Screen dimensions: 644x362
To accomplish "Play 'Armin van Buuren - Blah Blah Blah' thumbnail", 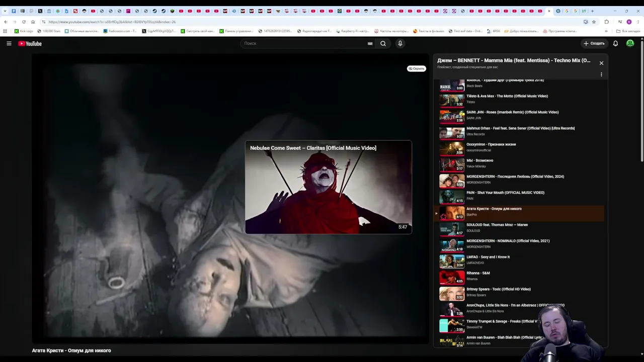I will (x=452, y=341).
